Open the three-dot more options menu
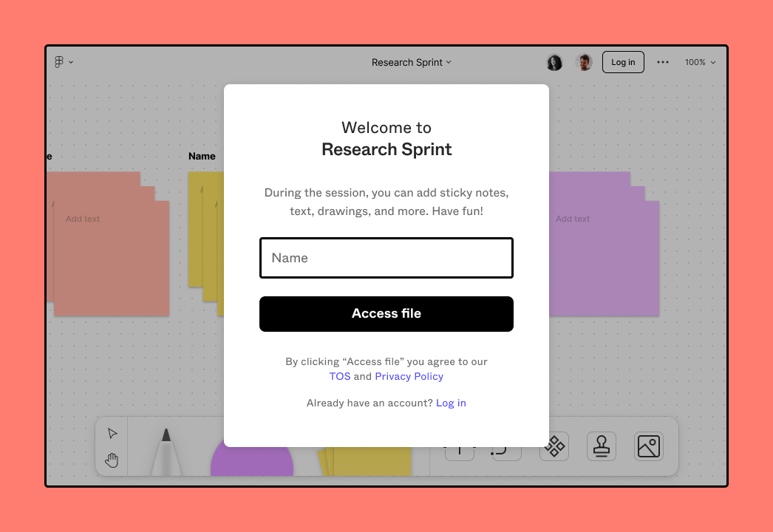773x532 pixels. pos(663,62)
